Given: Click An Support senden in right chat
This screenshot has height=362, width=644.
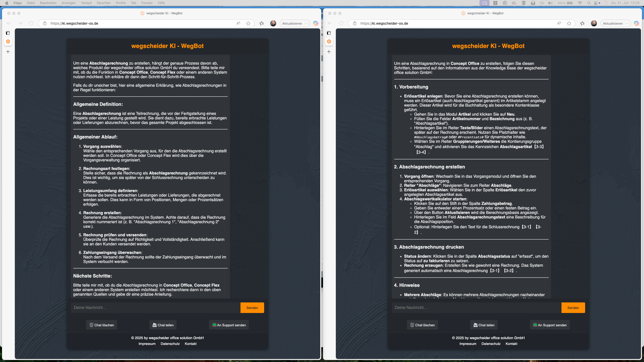Looking at the screenshot, I should (x=550, y=325).
